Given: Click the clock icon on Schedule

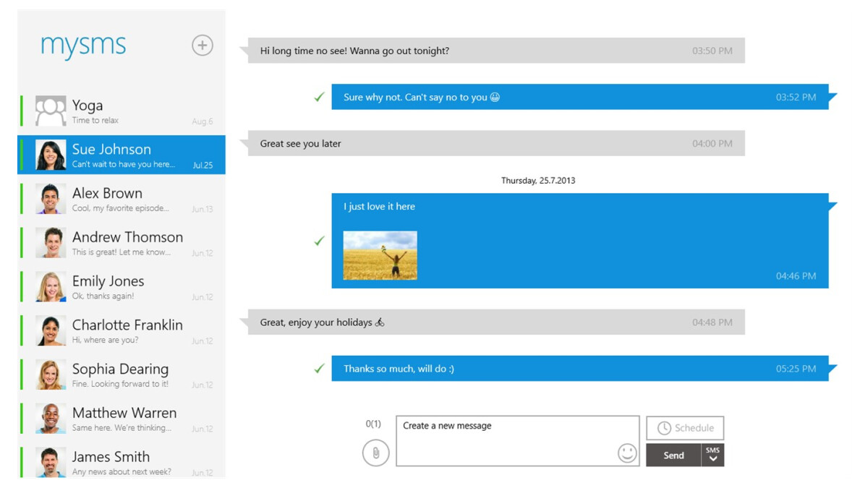Looking at the screenshot, I should [663, 428].
